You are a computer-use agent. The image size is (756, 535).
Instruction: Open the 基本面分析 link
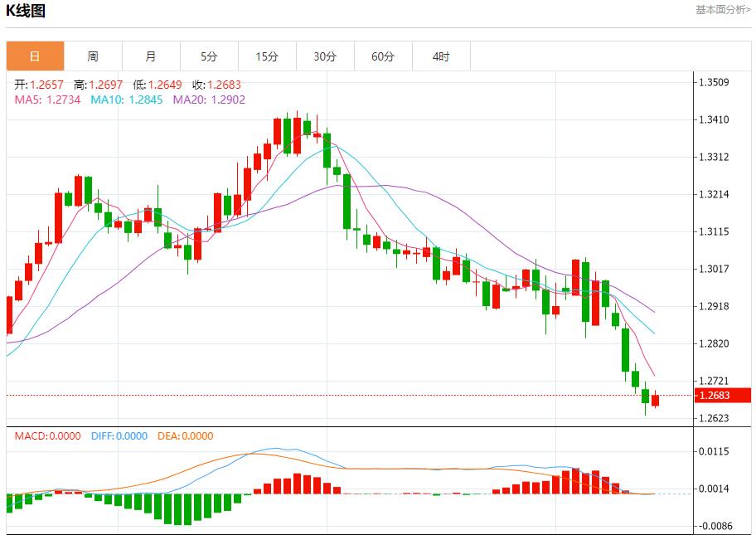point(723,10)
